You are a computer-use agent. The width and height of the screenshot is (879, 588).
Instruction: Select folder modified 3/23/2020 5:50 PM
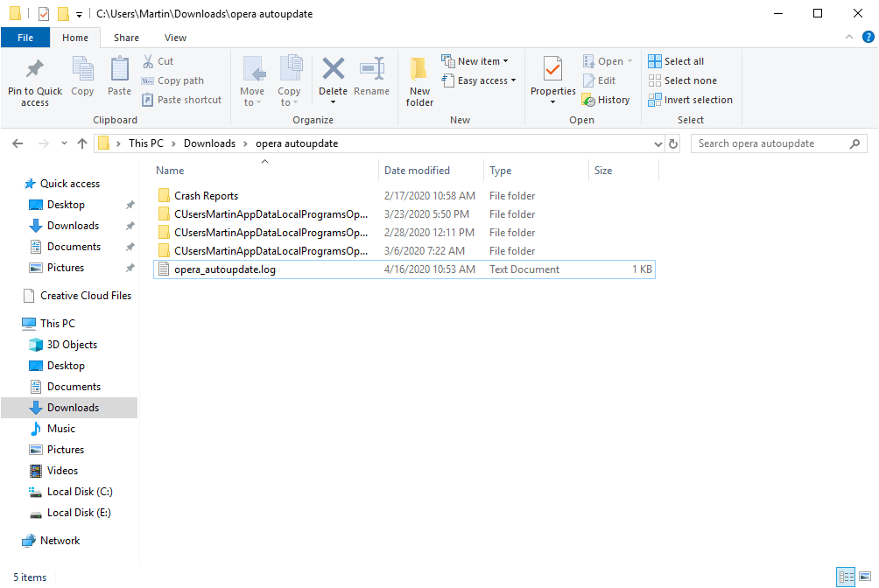(404, 214)
